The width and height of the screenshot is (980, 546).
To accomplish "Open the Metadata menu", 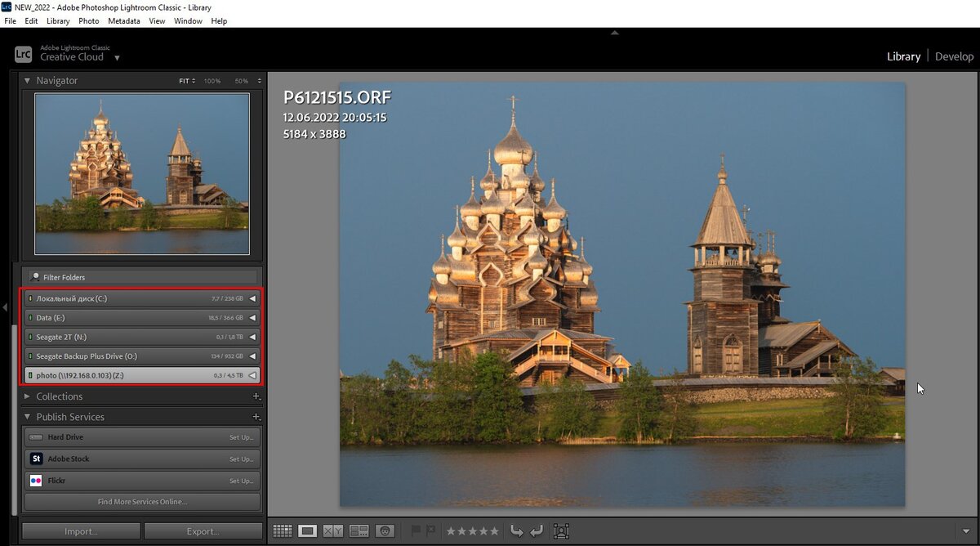I will [x=123, y=20].
